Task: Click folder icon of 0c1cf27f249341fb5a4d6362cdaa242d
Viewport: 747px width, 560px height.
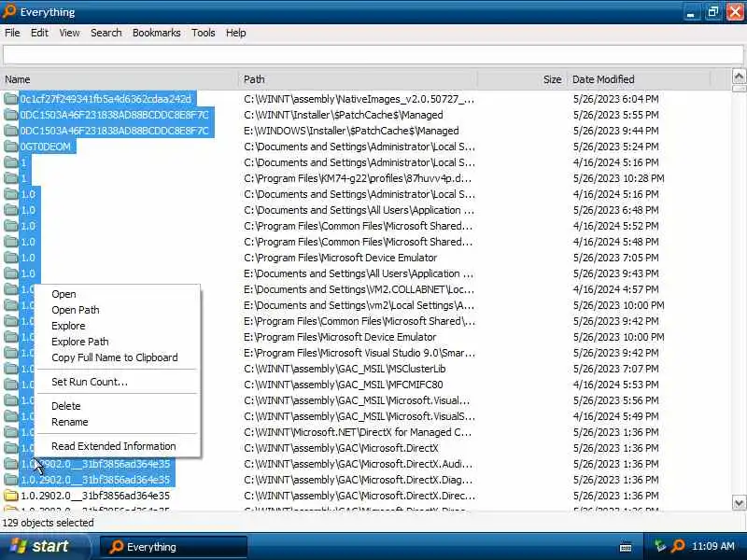Action: pos(10,99)
